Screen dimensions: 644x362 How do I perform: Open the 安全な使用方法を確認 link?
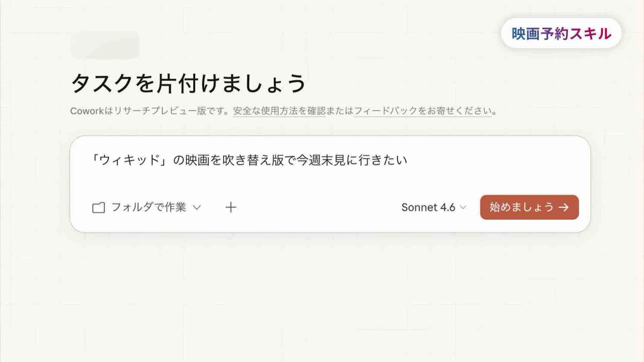280,111
